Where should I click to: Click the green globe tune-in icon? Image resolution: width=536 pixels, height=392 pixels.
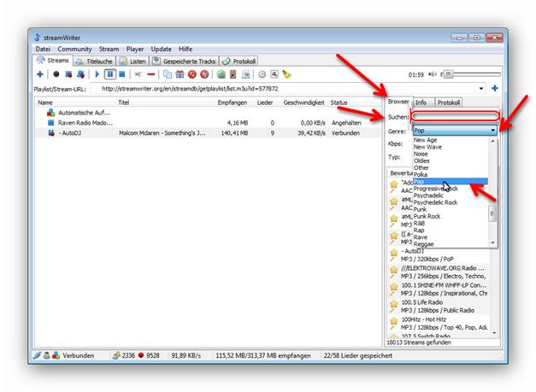click(221, 74)
